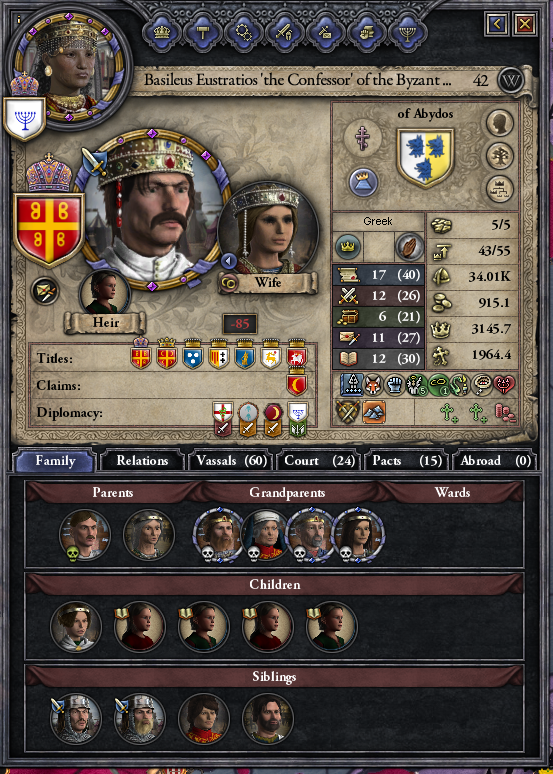Open the Vassals (60) tab
This screenshot has height=774, width=553.
pyautogui.click(x=232, y=461)
